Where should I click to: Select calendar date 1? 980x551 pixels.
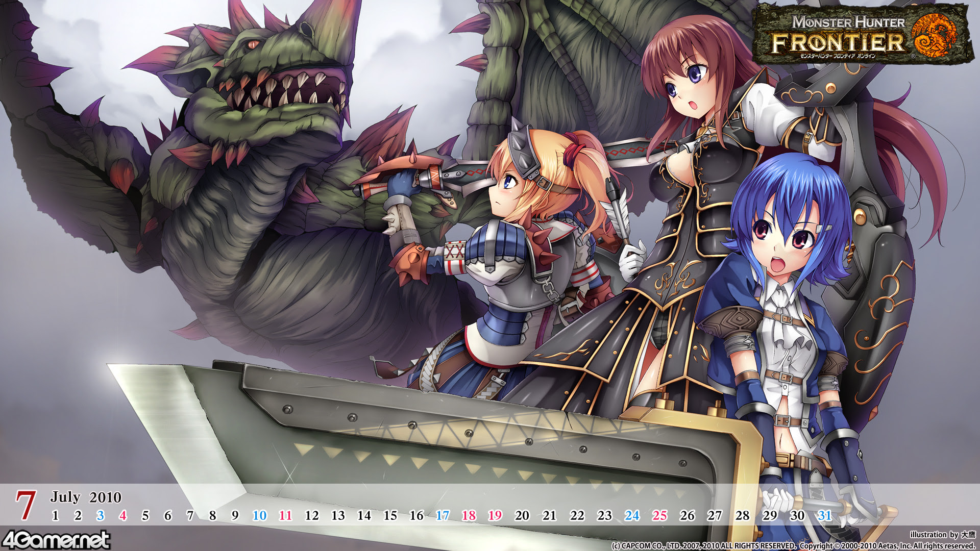point(55,515)
